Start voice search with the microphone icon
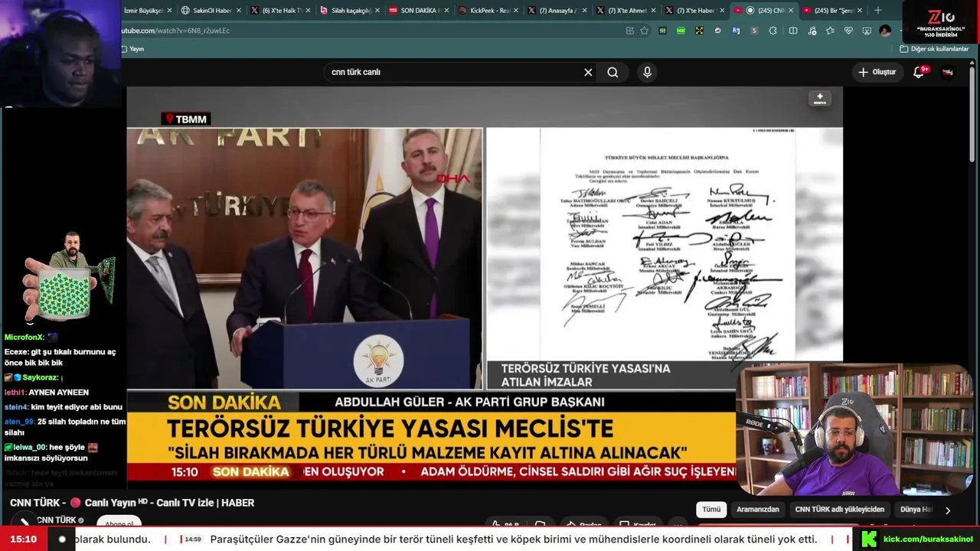 (647, 72)
